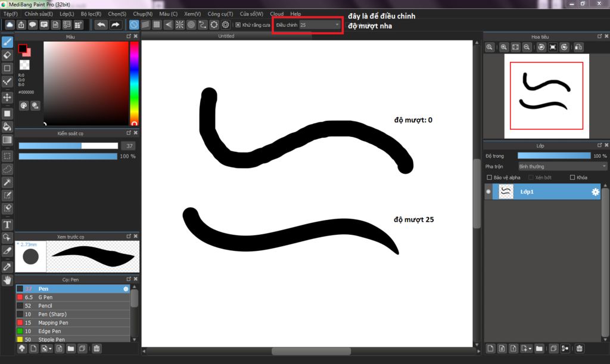Open the Lớp(L) menu

click(x=67, y=14)
